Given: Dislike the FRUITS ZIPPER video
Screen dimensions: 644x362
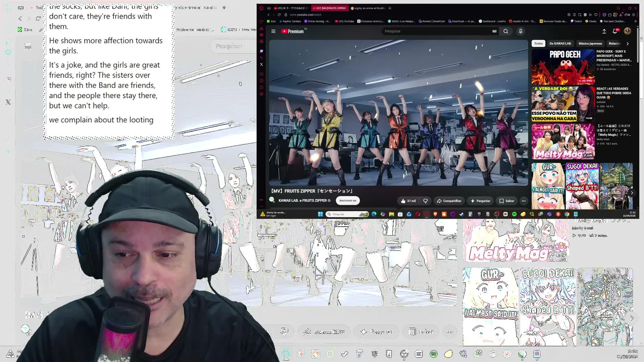Looking at the screenshot, I should pyautogui.click(x=426, y=201).
